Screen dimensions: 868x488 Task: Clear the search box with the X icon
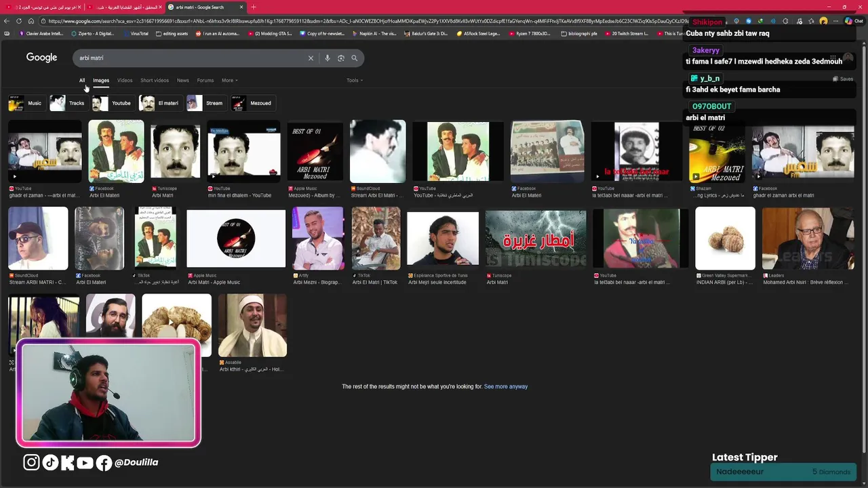click(311, 58)
